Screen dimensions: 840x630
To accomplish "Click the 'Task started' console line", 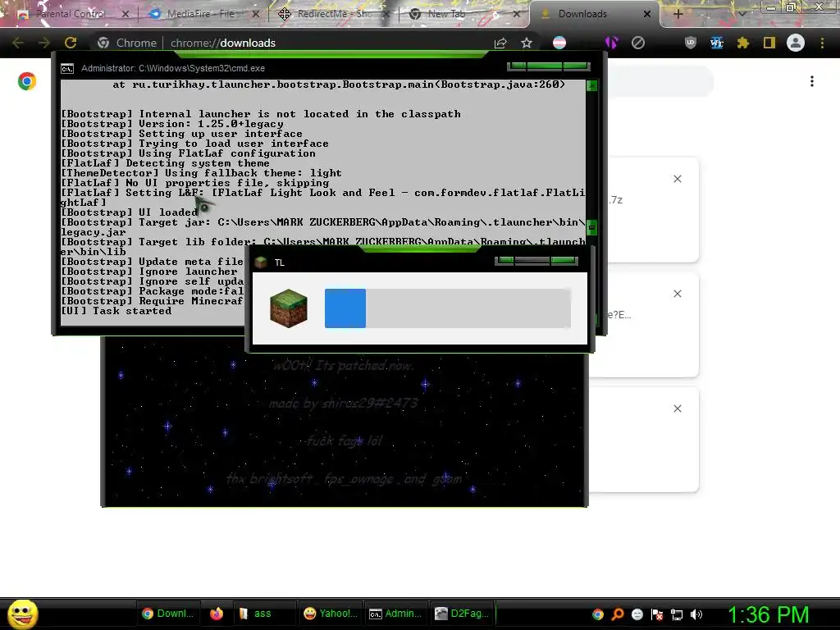I will [x=116, y=311].
